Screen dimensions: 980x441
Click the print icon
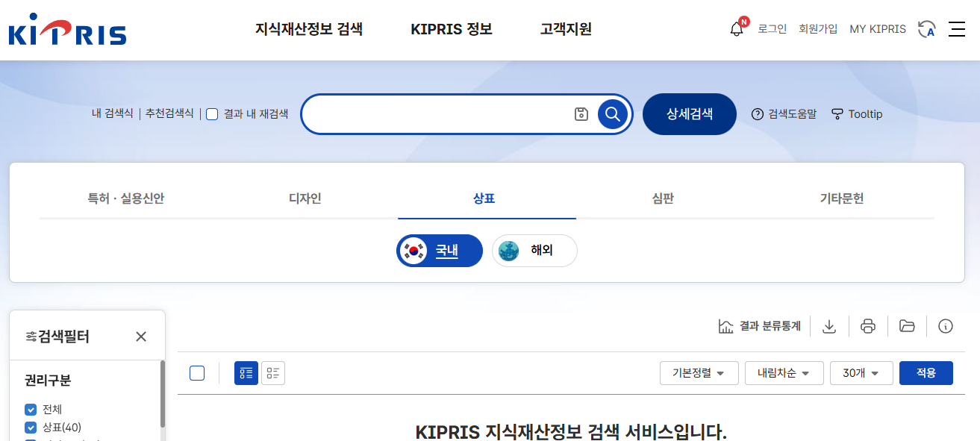pos(868,326)
